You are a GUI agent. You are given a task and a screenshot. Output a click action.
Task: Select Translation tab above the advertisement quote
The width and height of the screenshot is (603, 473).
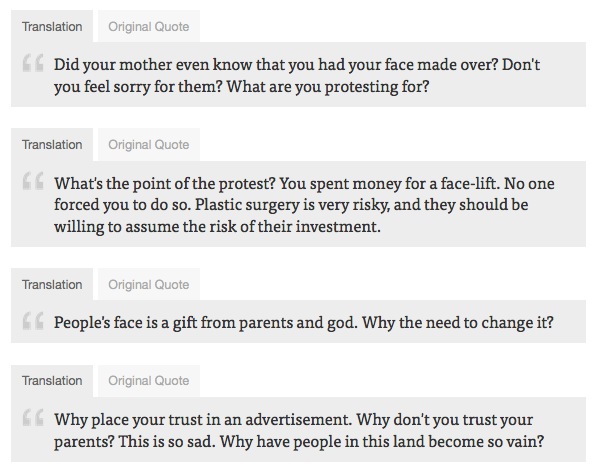52,381
